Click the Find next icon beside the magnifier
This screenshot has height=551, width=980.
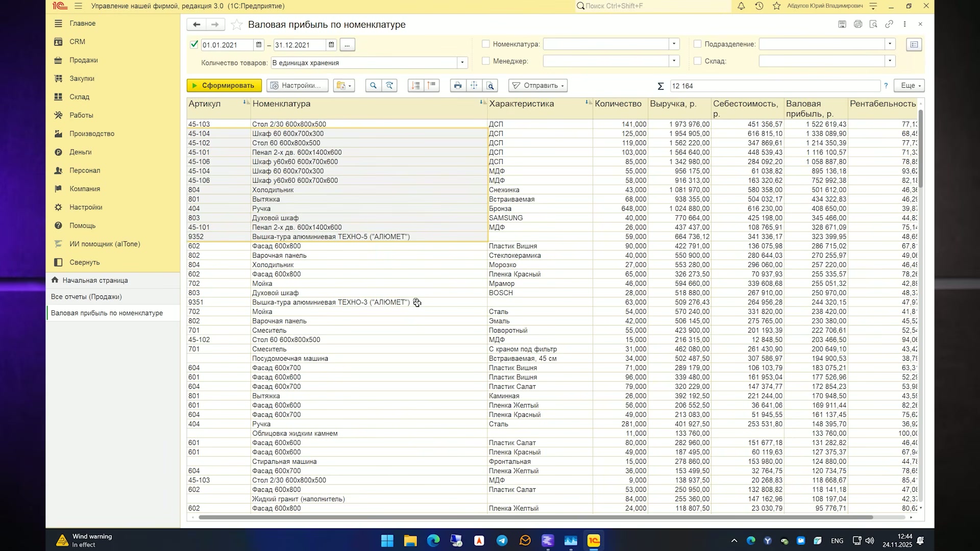click(389, 86)
